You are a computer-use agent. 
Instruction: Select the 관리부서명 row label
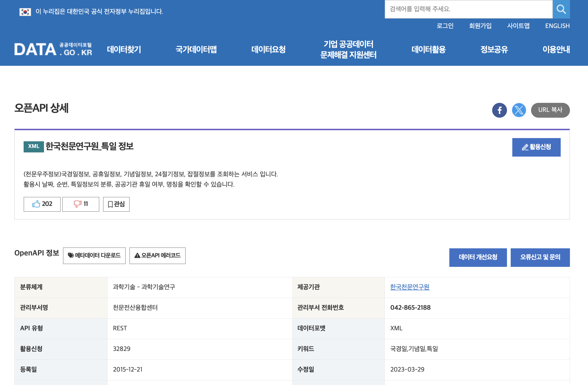coord(34,307)
